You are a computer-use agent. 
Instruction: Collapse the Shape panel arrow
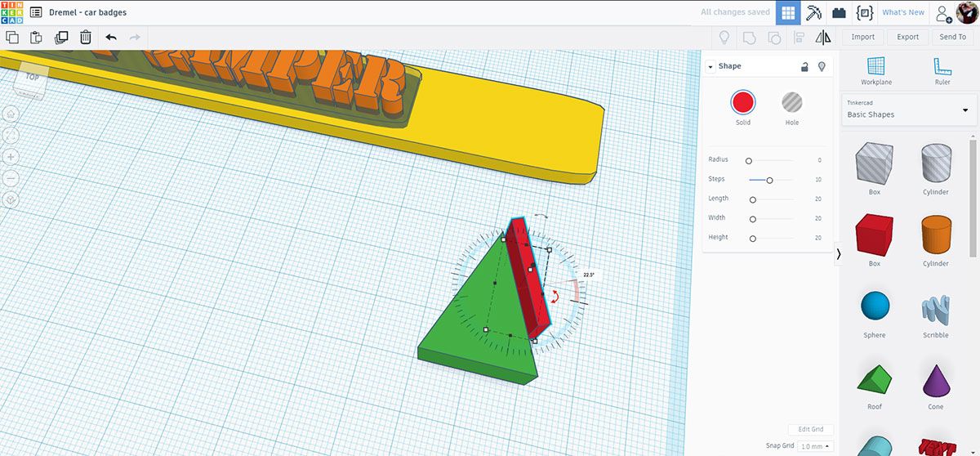coord(710,67)
